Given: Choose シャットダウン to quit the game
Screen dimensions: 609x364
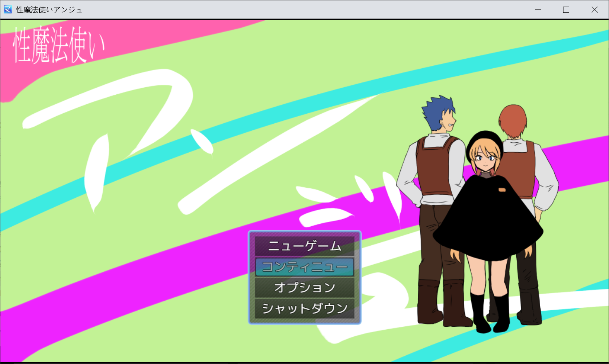Looking at the screenshot, I should click(304, 308).
